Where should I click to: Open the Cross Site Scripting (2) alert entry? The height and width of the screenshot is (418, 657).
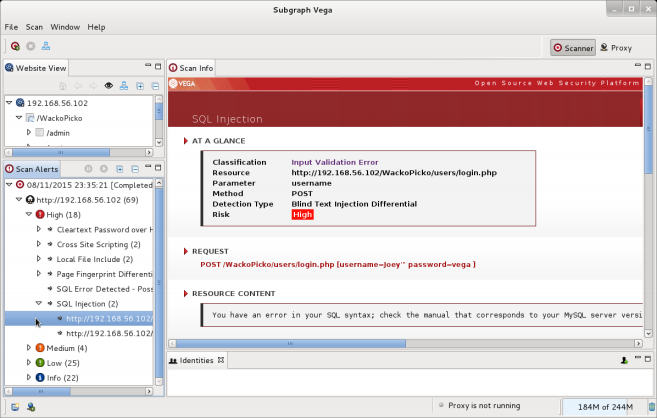(100, 244)
